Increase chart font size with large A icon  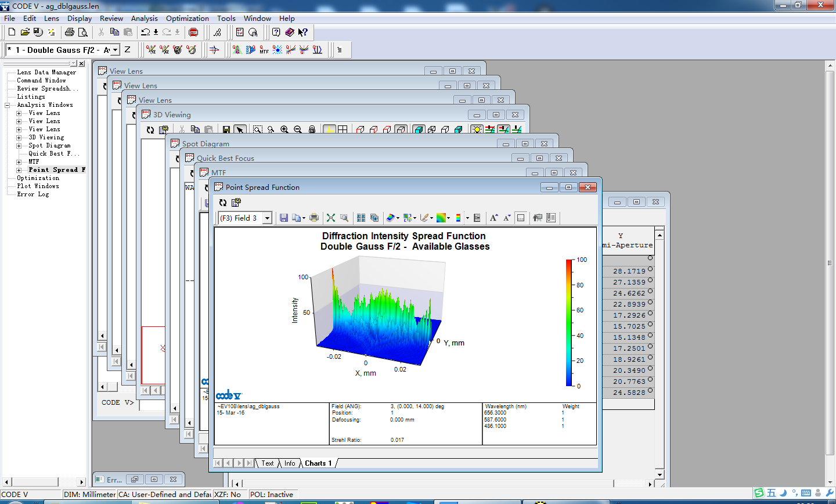pos(493,218)
